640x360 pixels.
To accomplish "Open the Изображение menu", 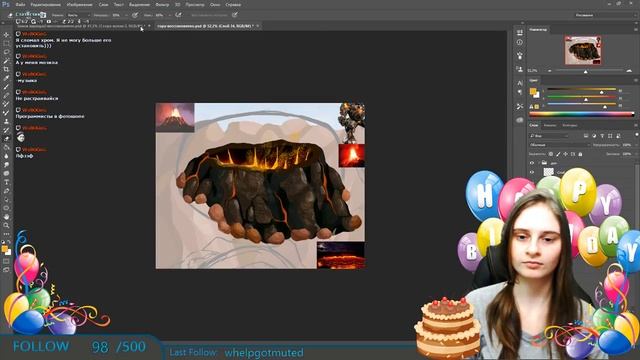I will (x=79, y=5).
